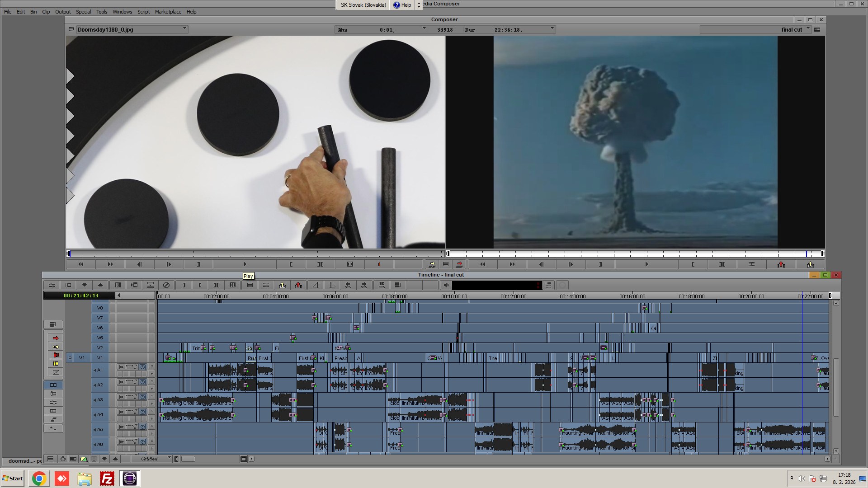Click the Windows Start button
The width and height of the screenshot is (868, 488).
point(13,479)
